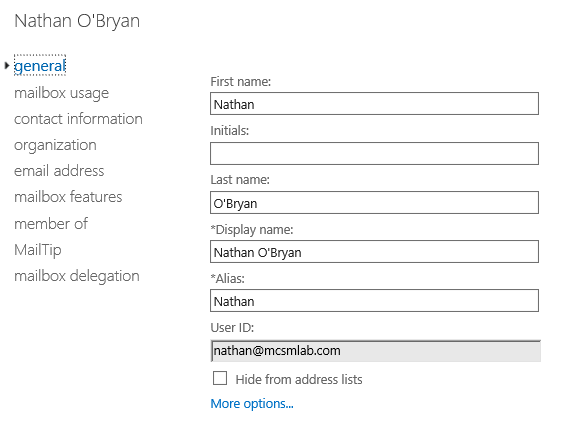Click the Last name field with O'Bryan
Screen dimensions: 571x423
(x=374, y=202)
